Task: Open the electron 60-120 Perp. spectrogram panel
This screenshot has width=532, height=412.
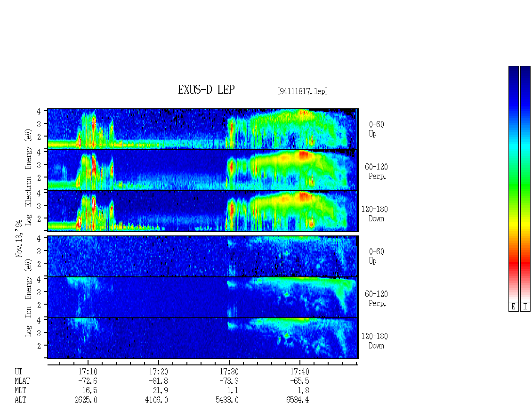Action: point(203,170)
